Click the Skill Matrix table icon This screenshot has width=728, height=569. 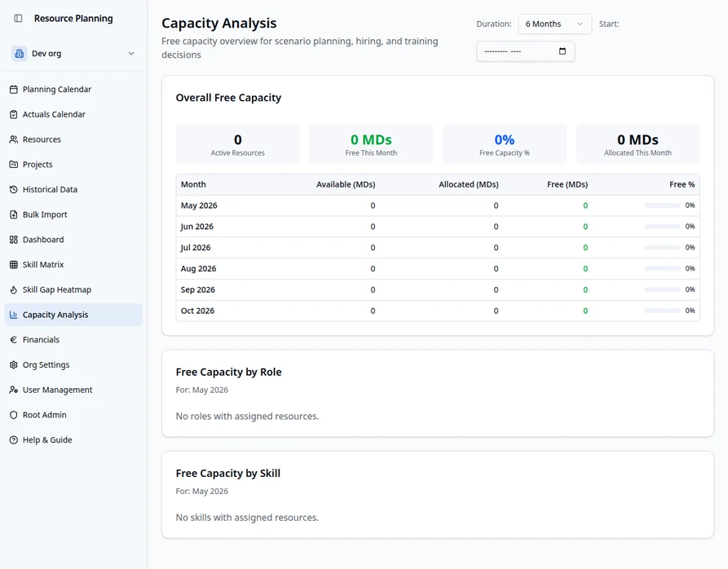(x=14, y=265)
